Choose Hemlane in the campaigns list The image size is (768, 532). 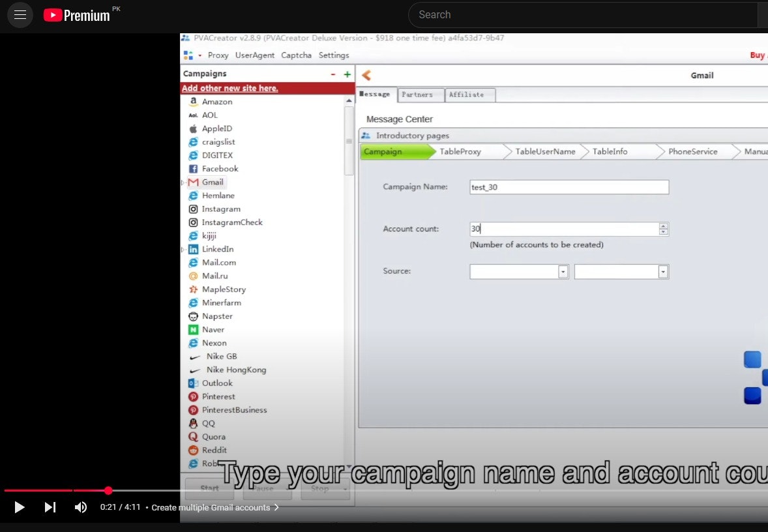[218, 196]
